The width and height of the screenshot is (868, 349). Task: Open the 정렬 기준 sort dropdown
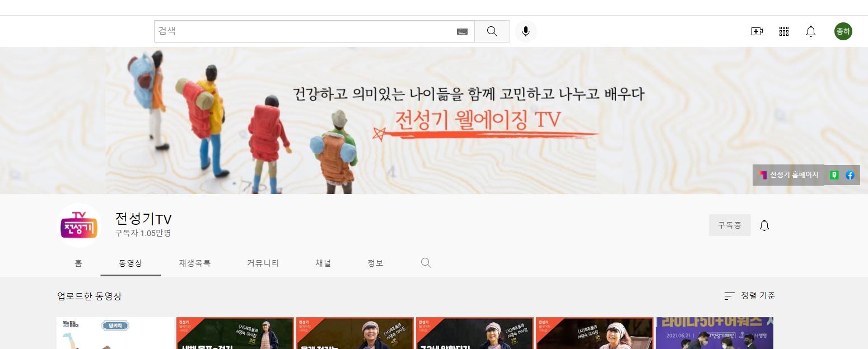tap(750, 296)
